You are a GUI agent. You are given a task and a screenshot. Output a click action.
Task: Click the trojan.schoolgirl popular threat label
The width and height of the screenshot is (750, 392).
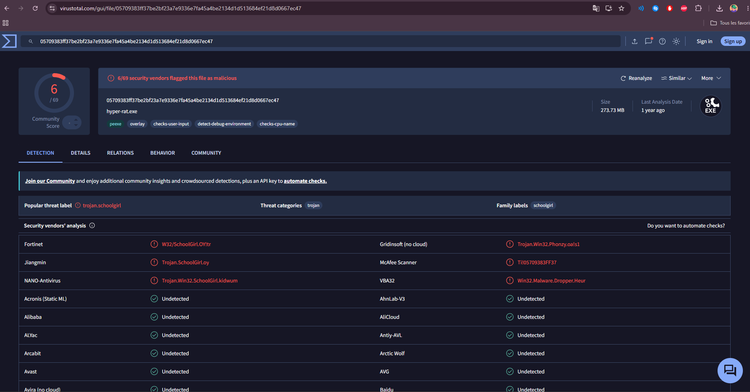pos(101,206)
